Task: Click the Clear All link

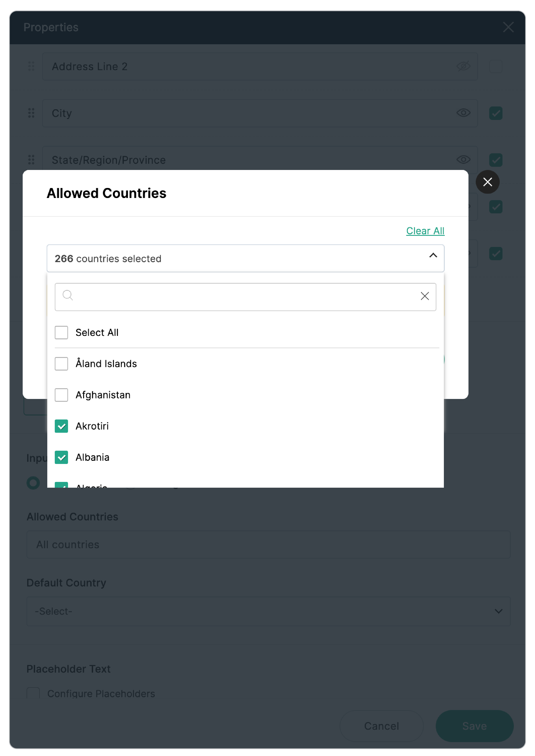Action: coord(425,231)
